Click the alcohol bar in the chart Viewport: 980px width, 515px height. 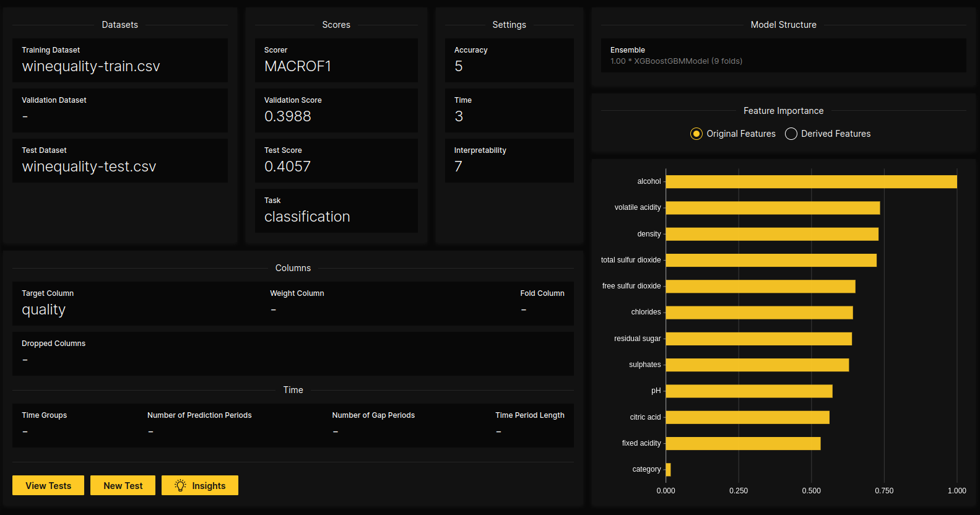pyautogui.click(x=811, y=182)
